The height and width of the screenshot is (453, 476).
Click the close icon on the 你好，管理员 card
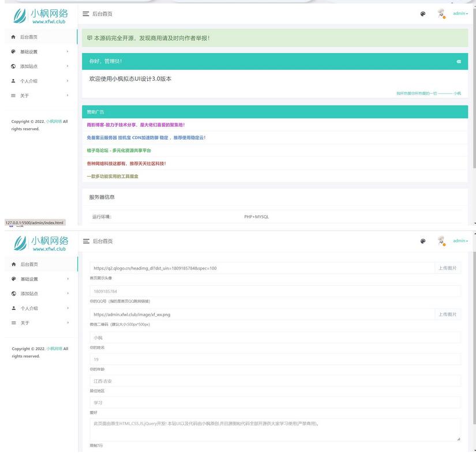[459, 61]
